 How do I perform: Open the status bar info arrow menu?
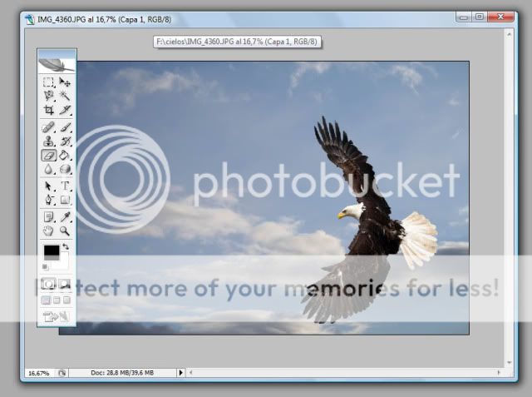coord(181,373)
